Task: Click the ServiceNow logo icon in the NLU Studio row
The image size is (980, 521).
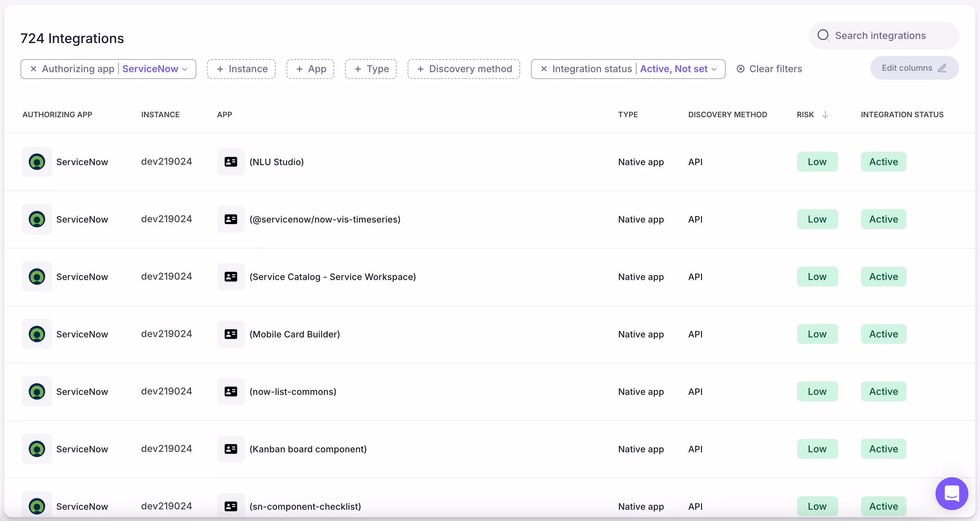Action: [37, 162]
